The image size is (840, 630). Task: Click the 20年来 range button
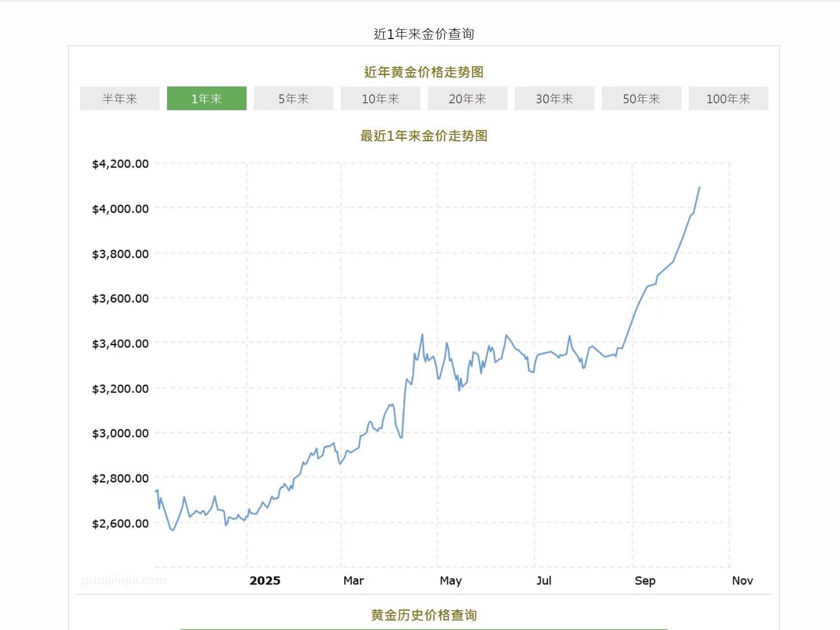(467, 98)
